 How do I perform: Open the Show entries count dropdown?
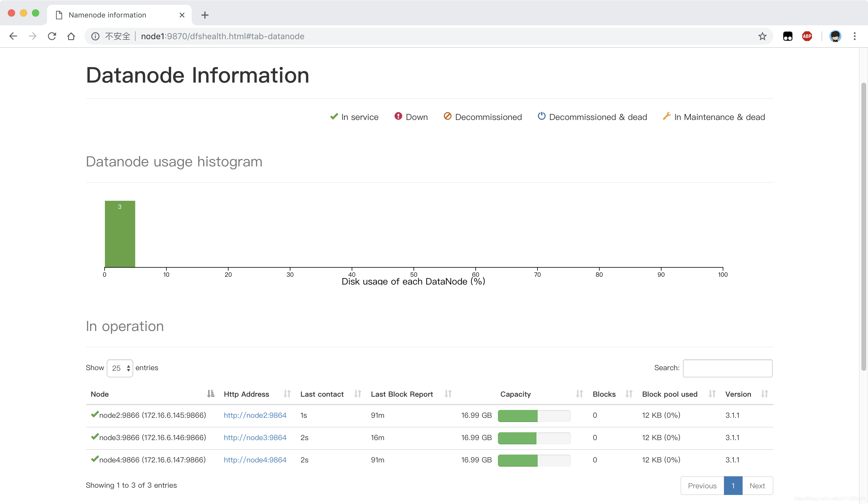pyautogui.click(x=120, y=368)
